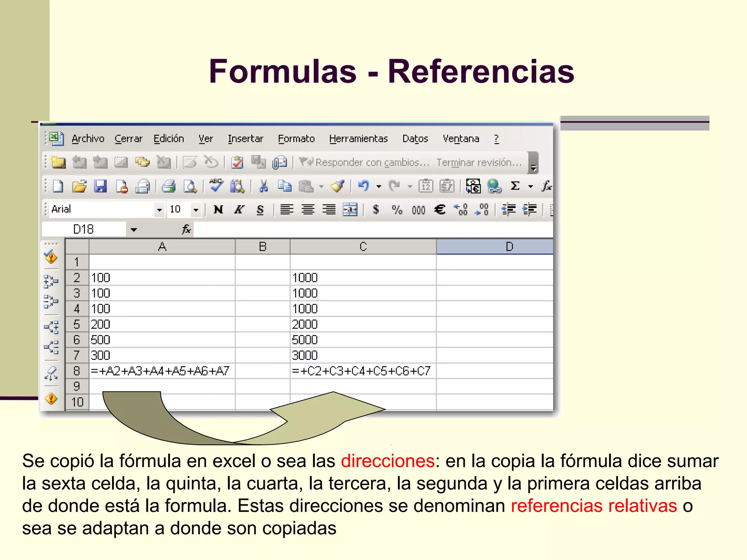Click the Euro conversion toolbar icon

coord(473,186)
